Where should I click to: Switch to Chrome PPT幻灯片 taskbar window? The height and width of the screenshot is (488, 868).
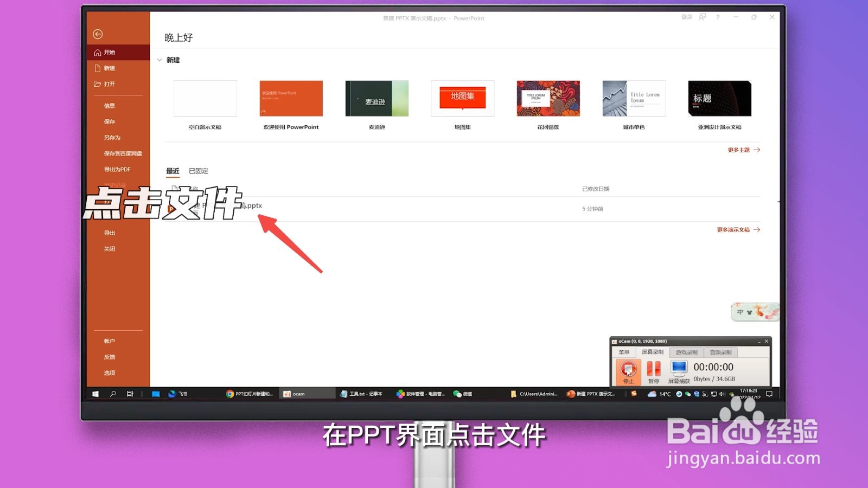pos(250,394)
